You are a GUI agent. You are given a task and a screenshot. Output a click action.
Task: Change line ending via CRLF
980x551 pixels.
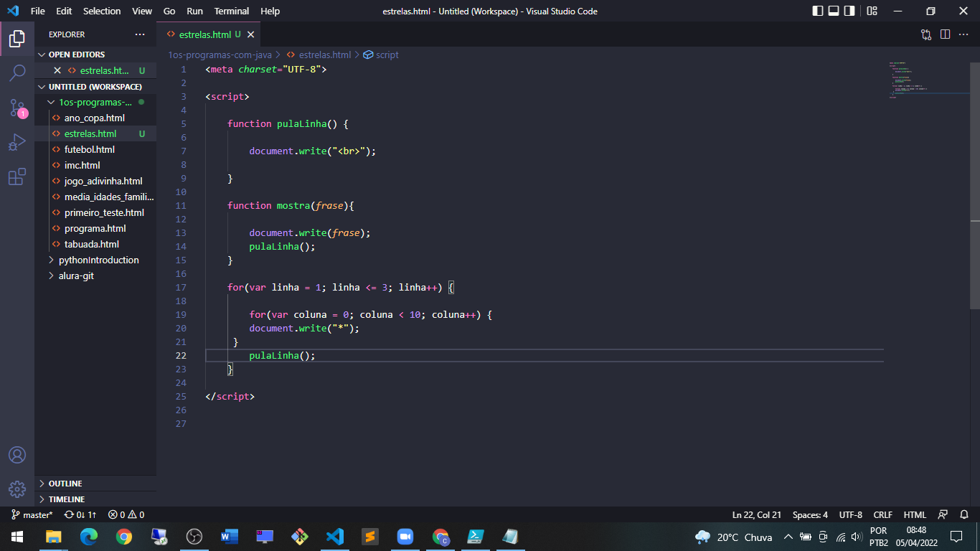tap(883, 514)
